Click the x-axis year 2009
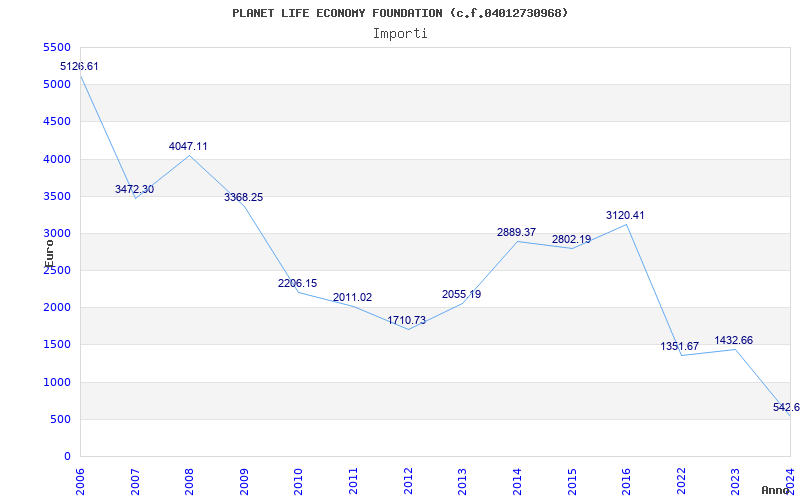This screenshot has height=500, width=800. (244, 482)
